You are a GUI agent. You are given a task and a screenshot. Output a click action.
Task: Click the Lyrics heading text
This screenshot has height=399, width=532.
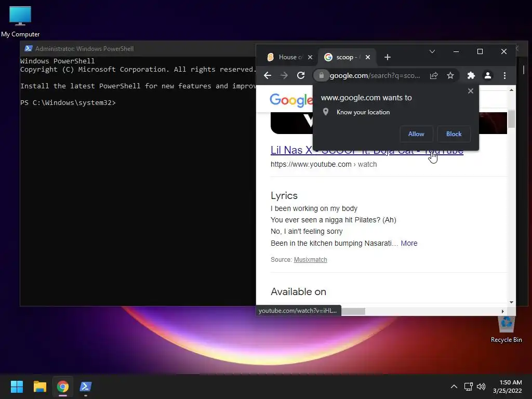(284, 195)
